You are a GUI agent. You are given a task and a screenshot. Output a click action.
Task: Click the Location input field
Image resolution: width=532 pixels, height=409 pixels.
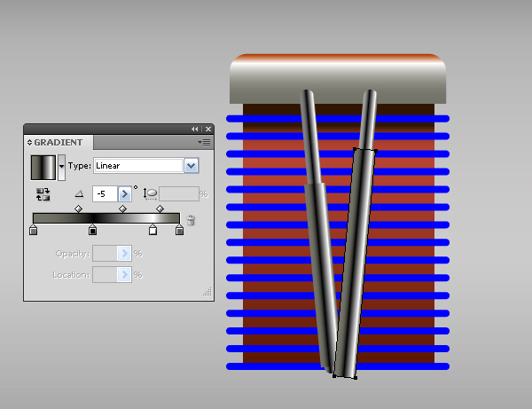coord(105,275)
